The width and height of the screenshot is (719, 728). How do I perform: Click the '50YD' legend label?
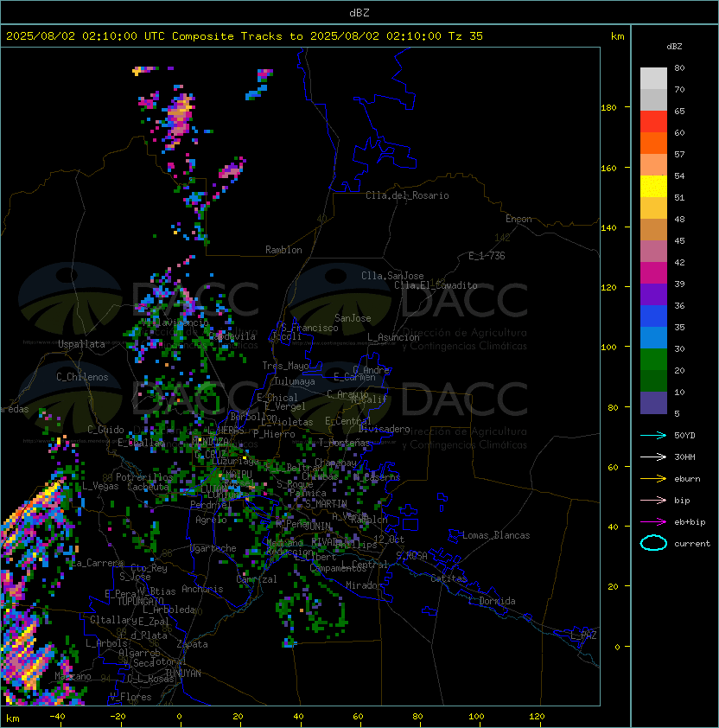pyautogui.click(x=684, y=435)
